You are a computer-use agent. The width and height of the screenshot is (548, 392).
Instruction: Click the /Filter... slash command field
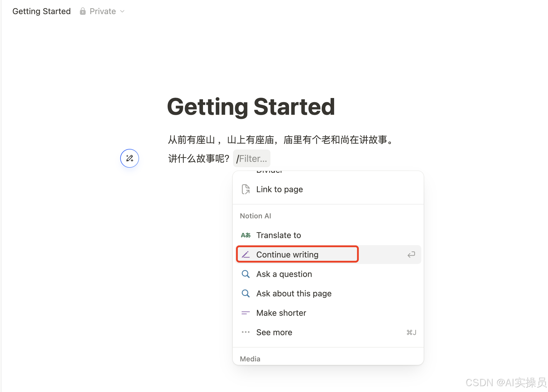point(252,159)
